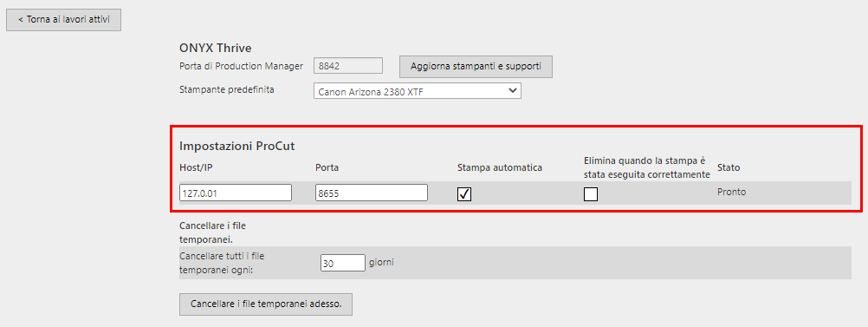Screen dimensions: 868x327
Task: Go back via Torna ai lavori attivi
Action: (x=63, y=19)
